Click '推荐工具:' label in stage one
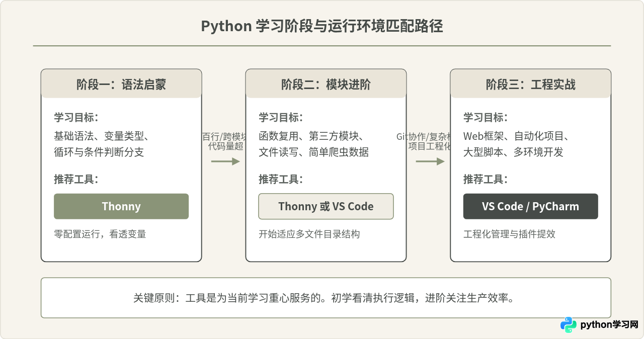This screenshot has width=644, height=339. click(76, 179)
